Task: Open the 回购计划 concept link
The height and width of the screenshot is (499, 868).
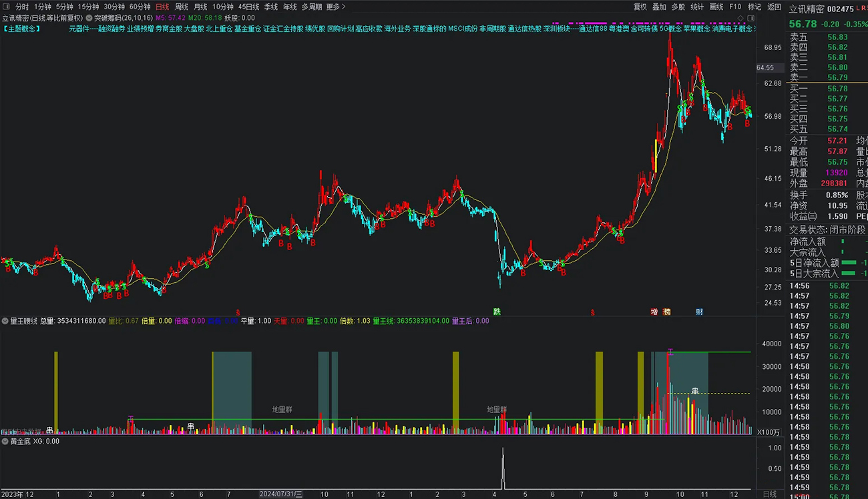Action: click(340, 29)
